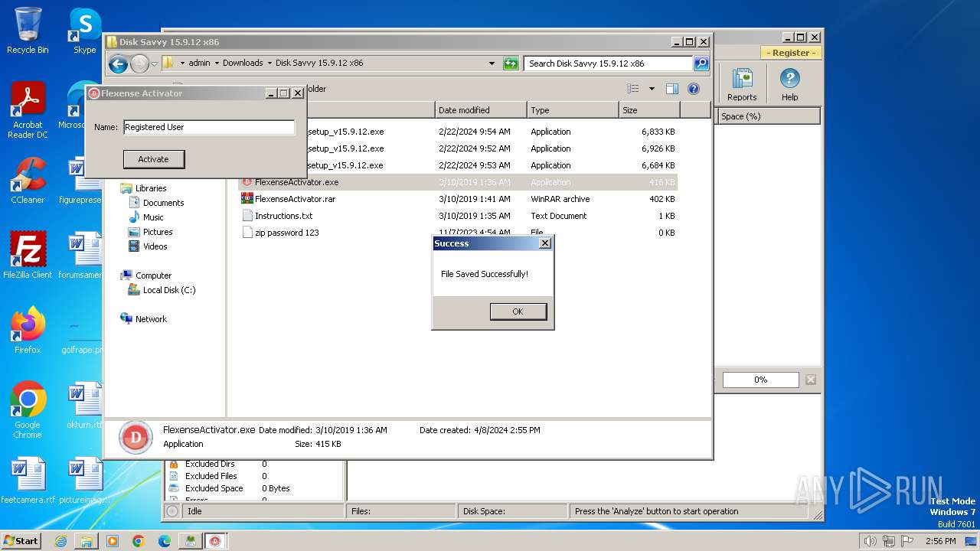Select setup file dated 9:52 AM
Screen dimensions: 980x551
click(x=491, y=148)
